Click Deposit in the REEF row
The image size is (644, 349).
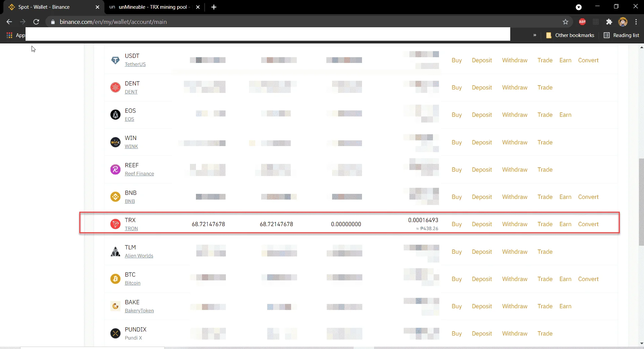(482, 170)
